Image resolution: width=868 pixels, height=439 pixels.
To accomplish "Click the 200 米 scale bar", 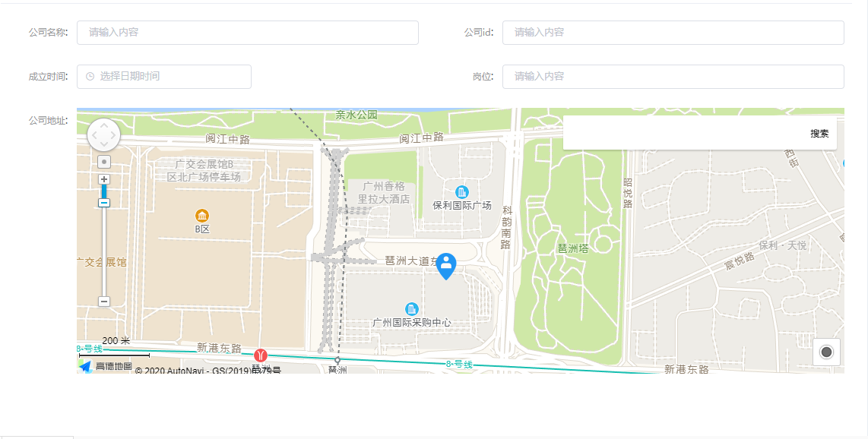I will pyautogui.click(x=115, y=349).
